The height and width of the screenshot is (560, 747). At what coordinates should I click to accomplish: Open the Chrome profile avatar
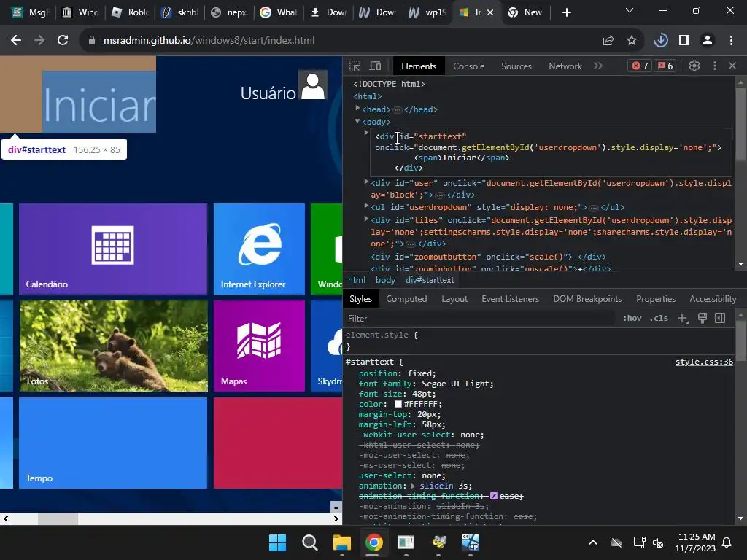(x=708, y=41)
